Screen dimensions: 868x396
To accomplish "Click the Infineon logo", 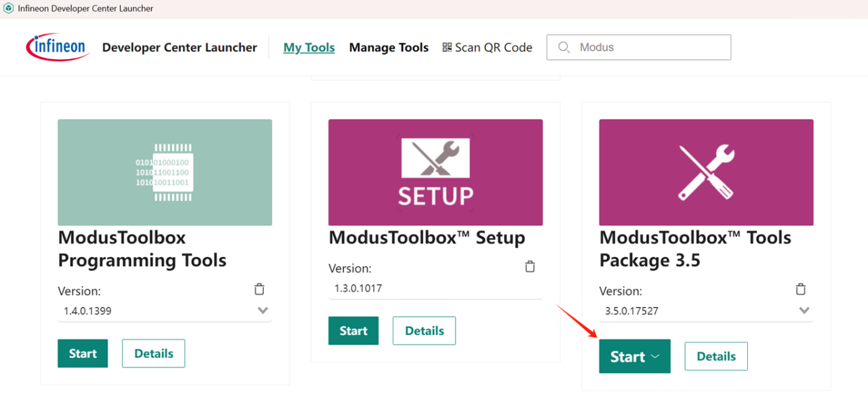I will coord(57,46).
